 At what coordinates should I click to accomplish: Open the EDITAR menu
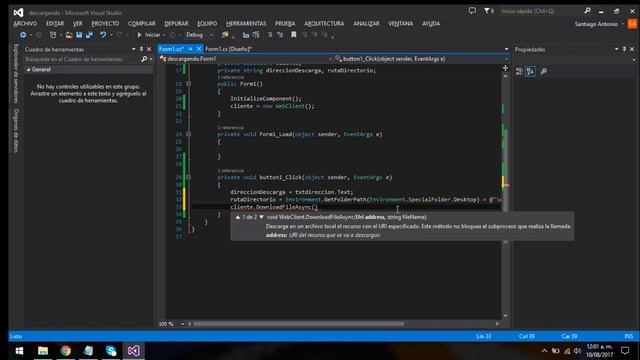[55, 24]
